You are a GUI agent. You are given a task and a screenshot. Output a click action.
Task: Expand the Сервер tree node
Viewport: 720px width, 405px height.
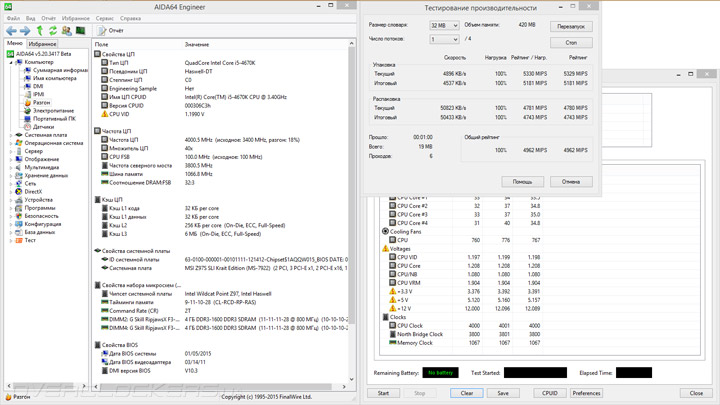point(11,151)
